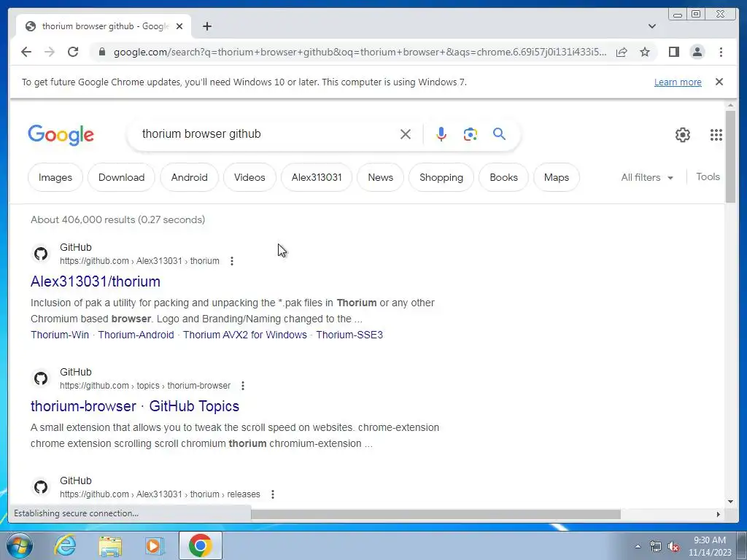
Task: Select the Alex313031 filter chip
Action: point(317,177)
